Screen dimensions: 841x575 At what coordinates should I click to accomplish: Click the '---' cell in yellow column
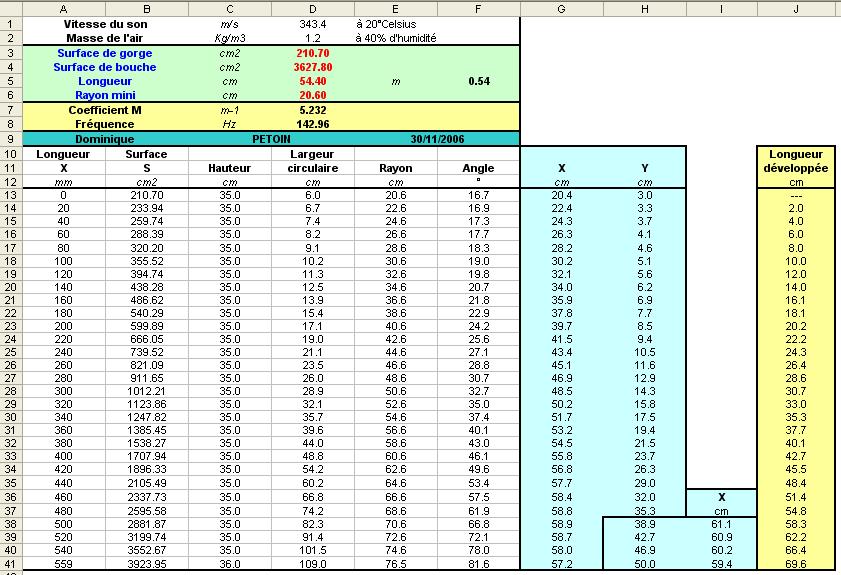pos(796,195)
